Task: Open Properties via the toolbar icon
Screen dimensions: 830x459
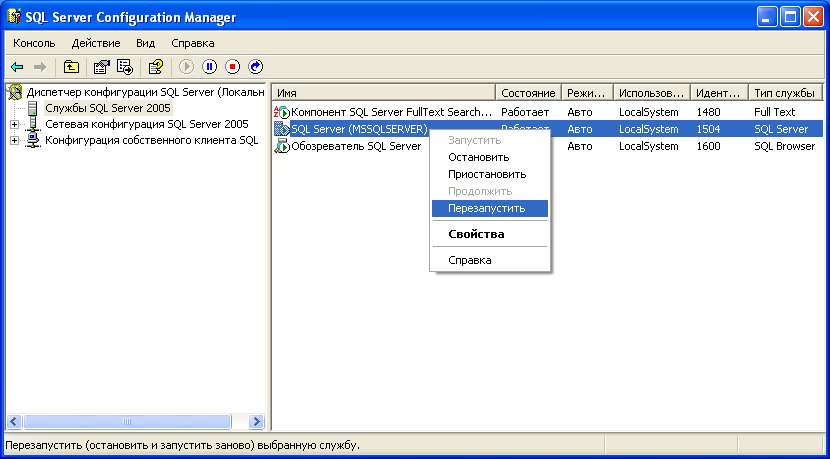Action: [101, 67]
